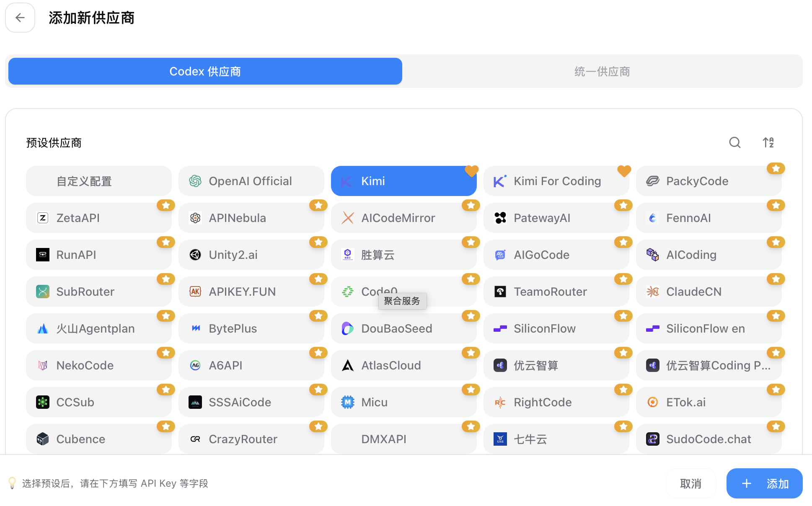Click the AIGoCode logo icon
812x506 pixels.
500,255
